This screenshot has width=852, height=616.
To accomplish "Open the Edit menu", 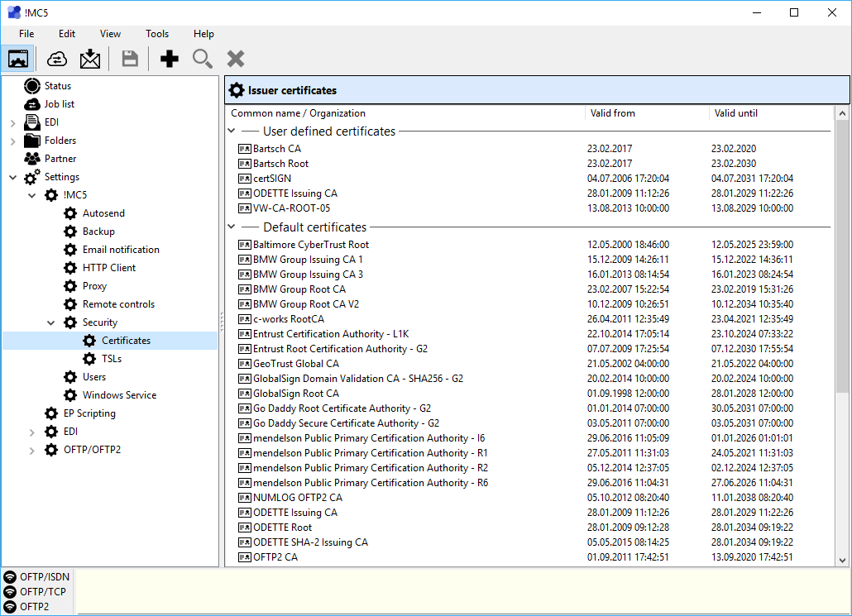I will [67, 34].
